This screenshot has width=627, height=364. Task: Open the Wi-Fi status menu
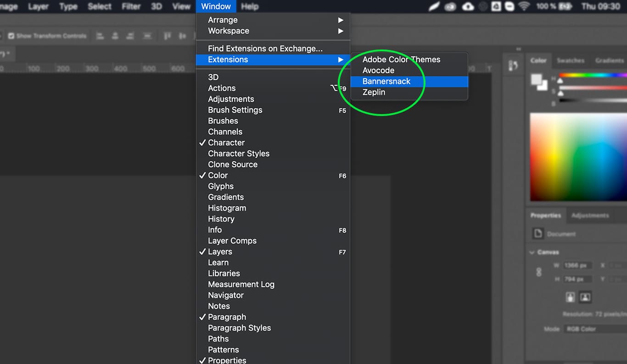524,6
